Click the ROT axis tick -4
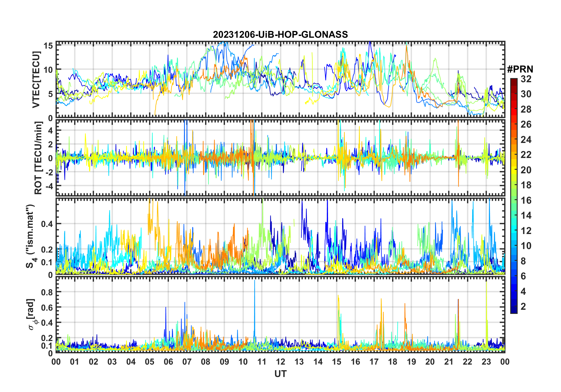The height and width of the screenshot is (392, 561). click(49, 186)
